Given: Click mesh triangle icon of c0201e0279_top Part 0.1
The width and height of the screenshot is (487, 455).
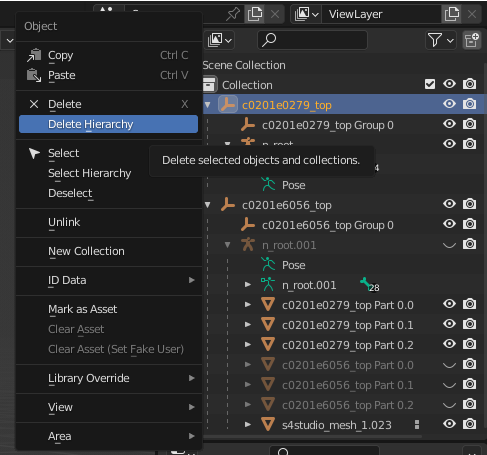Looking at the screenshot, I should point(268,325).
